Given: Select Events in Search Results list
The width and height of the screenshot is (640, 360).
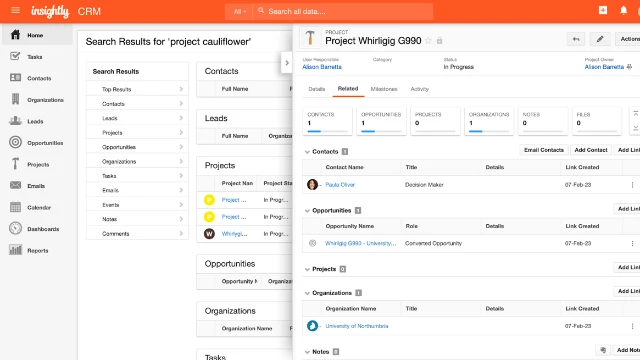Looking at the screenshot, I should (x=137, y=205).
